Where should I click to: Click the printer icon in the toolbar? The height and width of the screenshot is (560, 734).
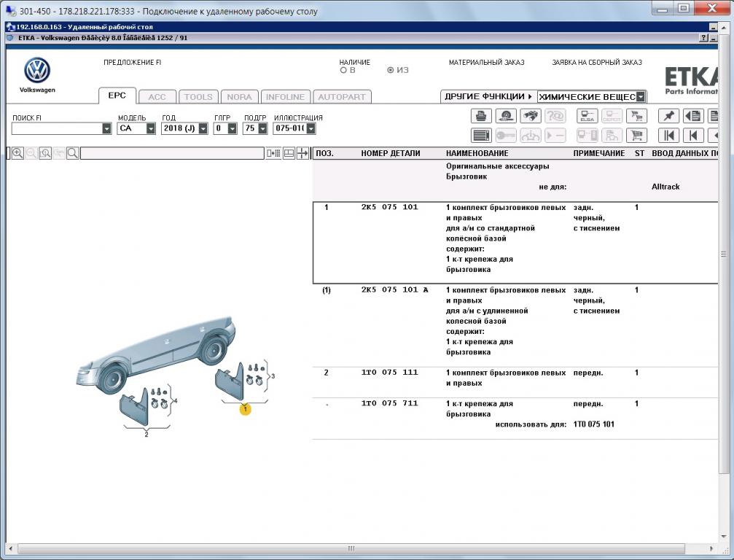point(481,116)
